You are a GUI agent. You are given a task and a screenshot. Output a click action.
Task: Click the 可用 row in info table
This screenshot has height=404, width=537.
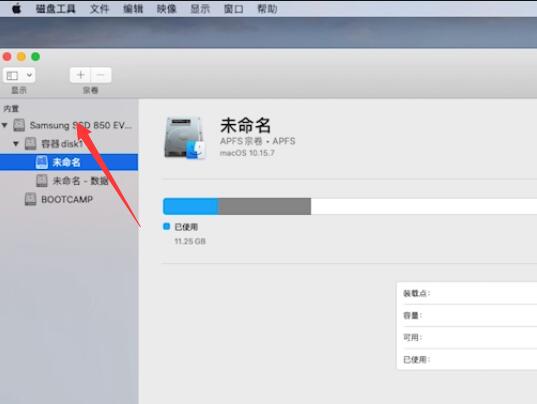(x=467, y=338)
